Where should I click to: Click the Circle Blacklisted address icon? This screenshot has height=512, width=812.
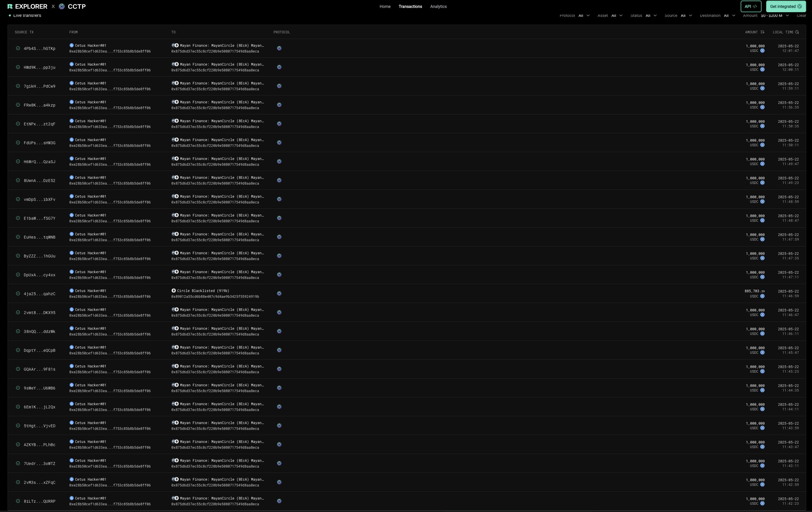pyautogui.click(x=174, y=291)
